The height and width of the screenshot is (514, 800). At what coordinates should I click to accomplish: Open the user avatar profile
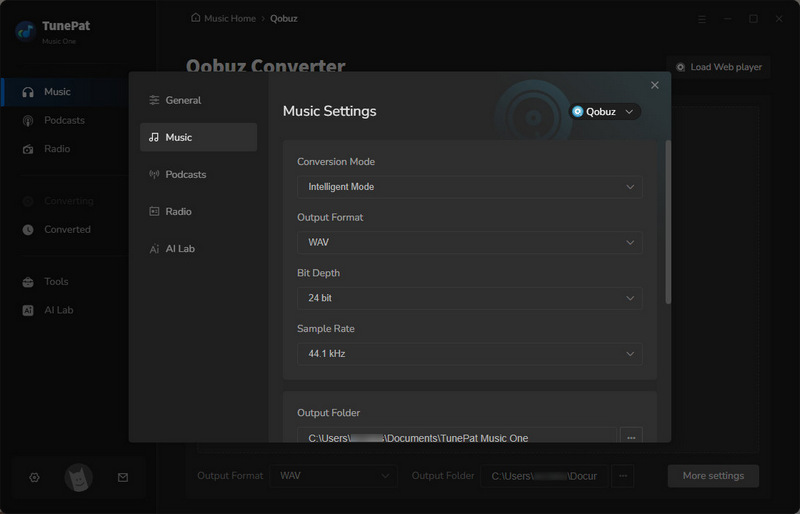[78, 478]
